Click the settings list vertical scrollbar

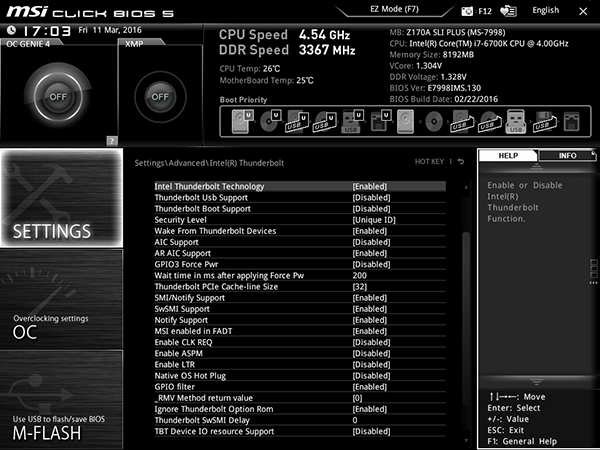click(x=466, y=313)
